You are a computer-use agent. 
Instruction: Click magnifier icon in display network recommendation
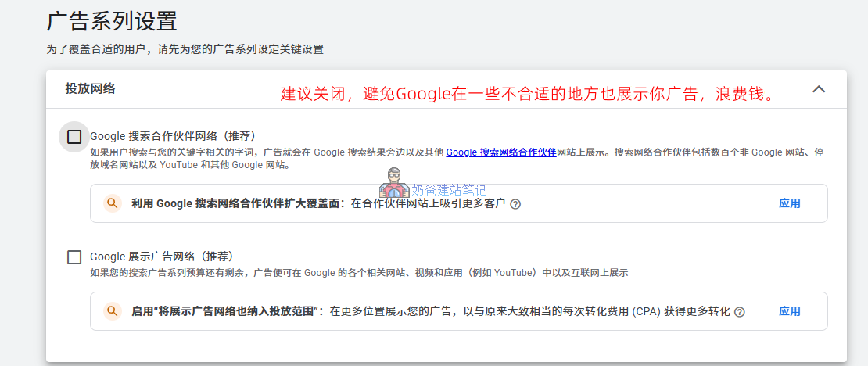113,311
